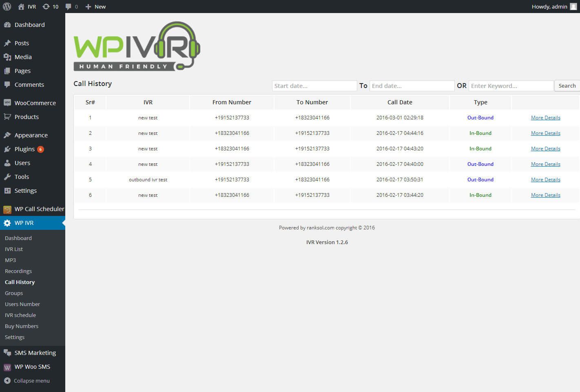Click the WP IVR Human Friendly logo
The height and width of the screenshot is (392, 580).
[137, 46]
